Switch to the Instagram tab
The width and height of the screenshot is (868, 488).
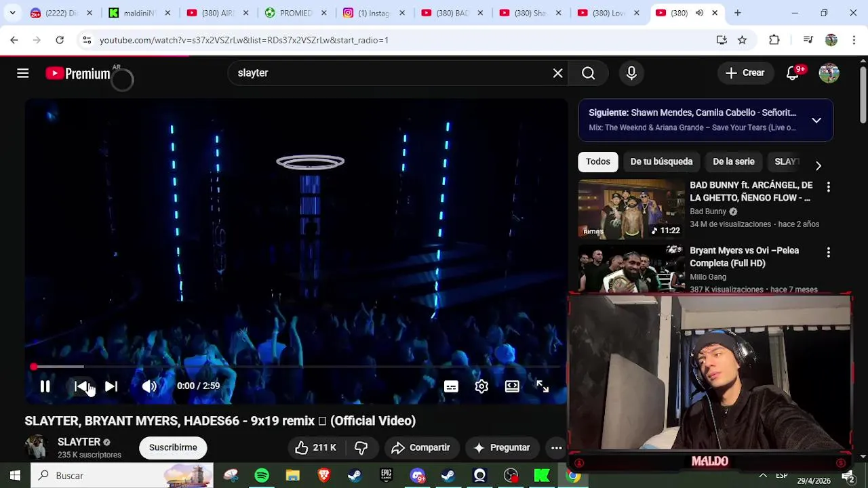tap(374, 13)
